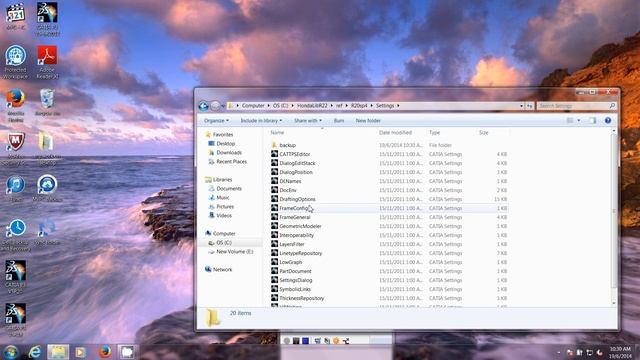This screenshot has height=360, width=640.
Task: Click the R20sp4 breadcrumb segment
Action: coord(359,106)
